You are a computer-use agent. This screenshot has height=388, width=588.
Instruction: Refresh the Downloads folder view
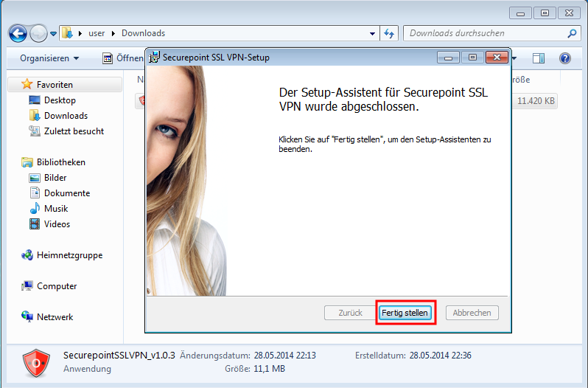(x=389, y=33)
